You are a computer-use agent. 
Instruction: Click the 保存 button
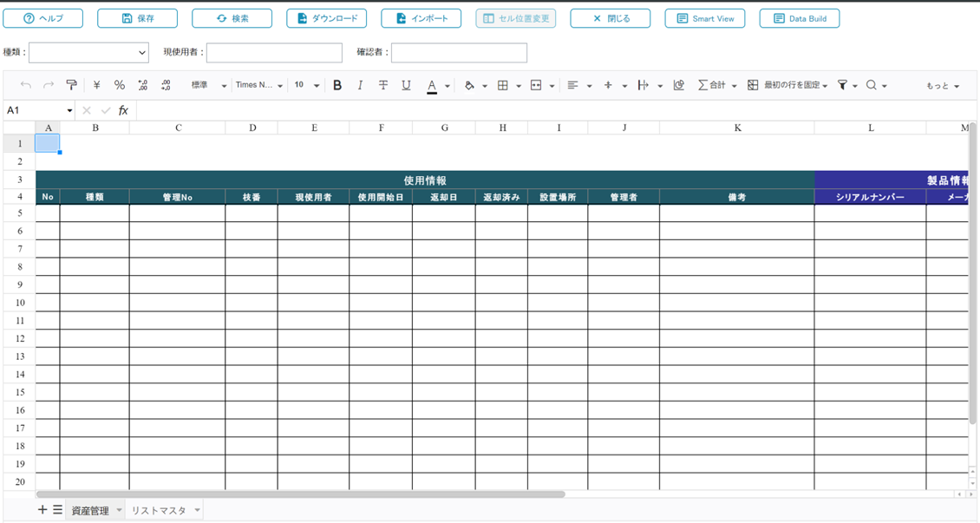(138, 18)
